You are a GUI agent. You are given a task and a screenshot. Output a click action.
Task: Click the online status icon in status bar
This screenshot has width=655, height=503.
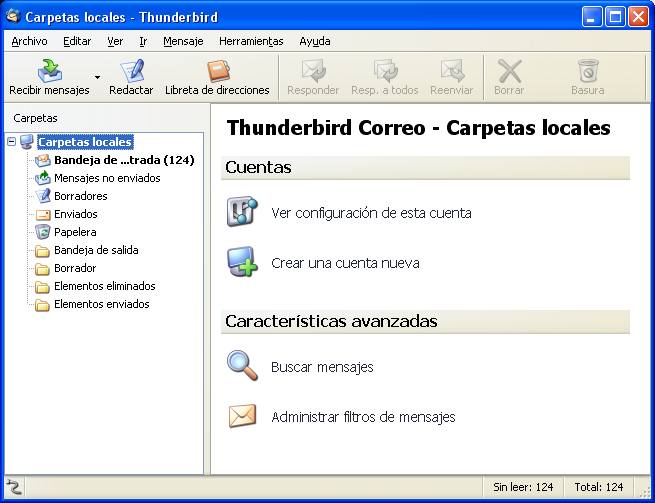[x=14, y=487]
